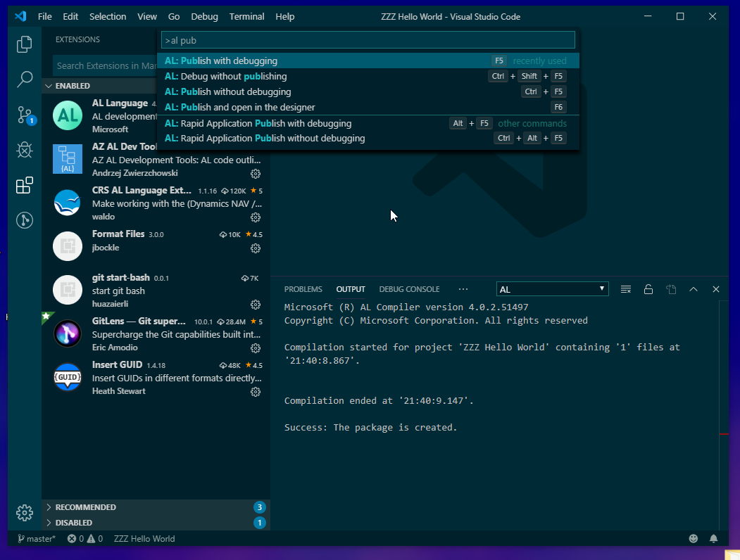Expand the RECOMMENDED extensions section

[x=156, y=507]
